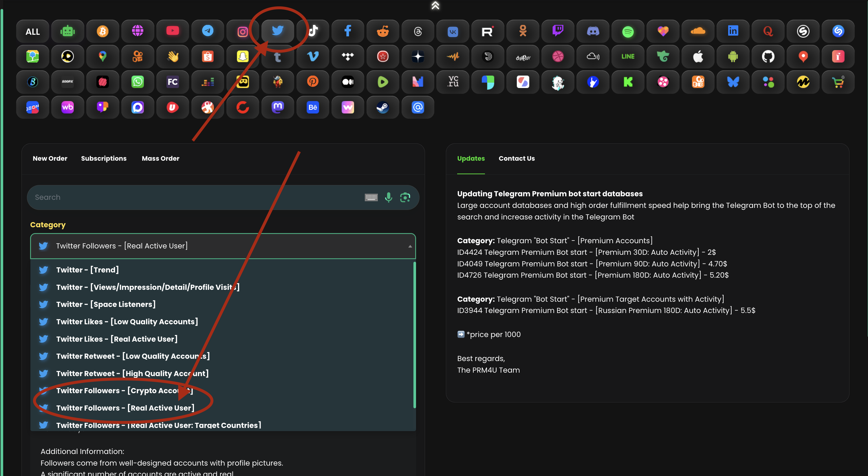
Task: Choose the Shazam service icon
Action: 839,31
